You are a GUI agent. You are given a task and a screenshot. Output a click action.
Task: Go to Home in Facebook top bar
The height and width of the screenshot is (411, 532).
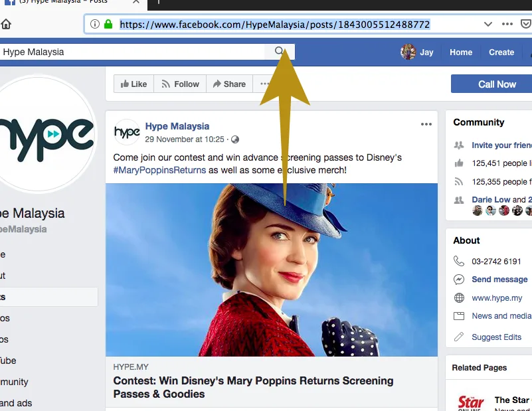461,52
